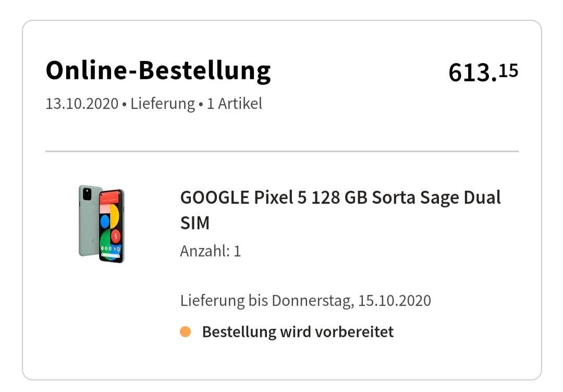
Task: Open the Online-Bestellung heading
Action: [x=158, y=71]
